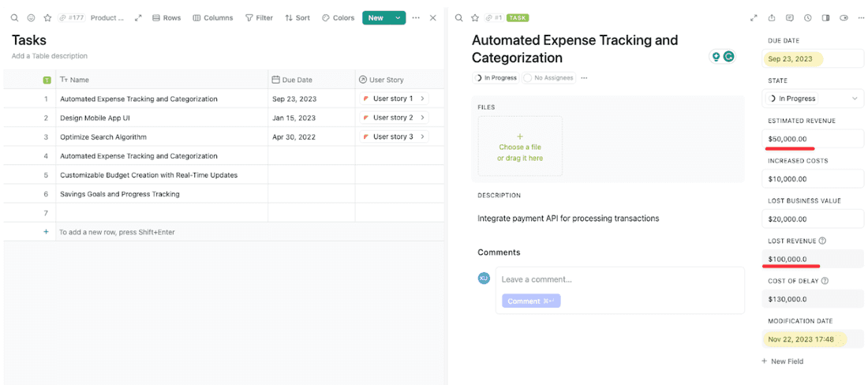The image size is (868, 385).
Task: Click the search icon in the Tasks table toolbar
Action: 15,17
